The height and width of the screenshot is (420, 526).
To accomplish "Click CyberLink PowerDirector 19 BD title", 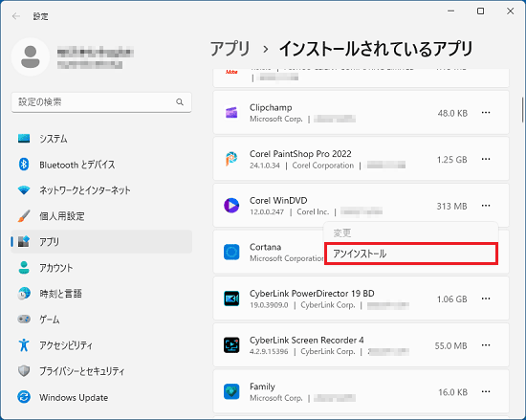I will [x=312, y=293].
